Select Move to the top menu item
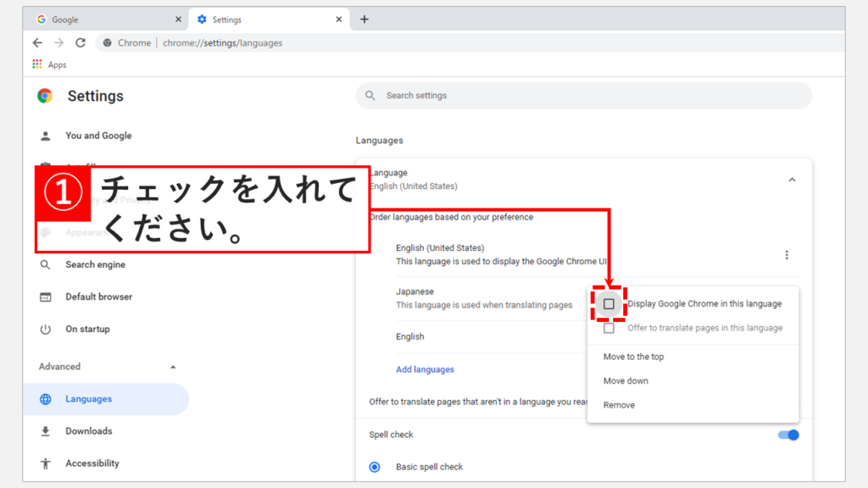Image resolution: width=868 pixels, height=488 pixels. coord(633,357)
